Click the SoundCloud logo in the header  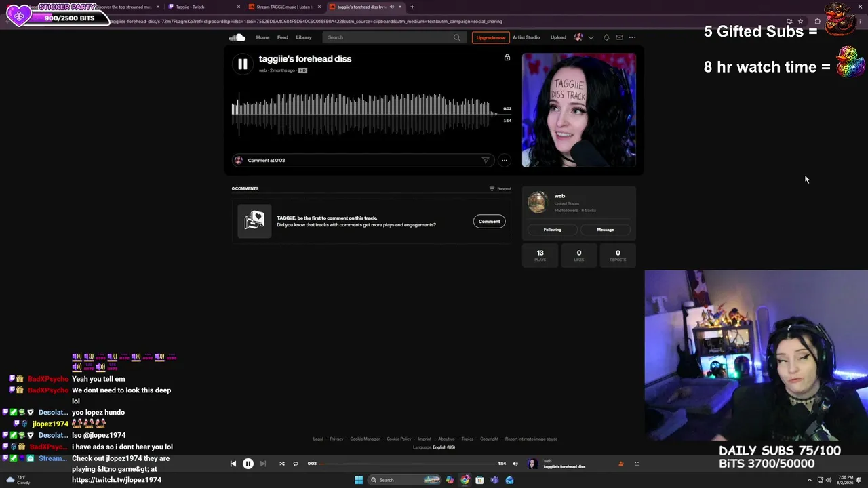[237, 37]
